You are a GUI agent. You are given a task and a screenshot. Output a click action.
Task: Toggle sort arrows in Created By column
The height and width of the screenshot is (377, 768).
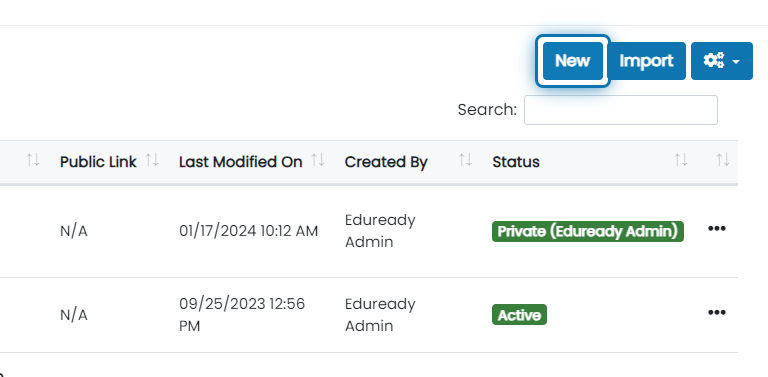[x=465, y=160]
